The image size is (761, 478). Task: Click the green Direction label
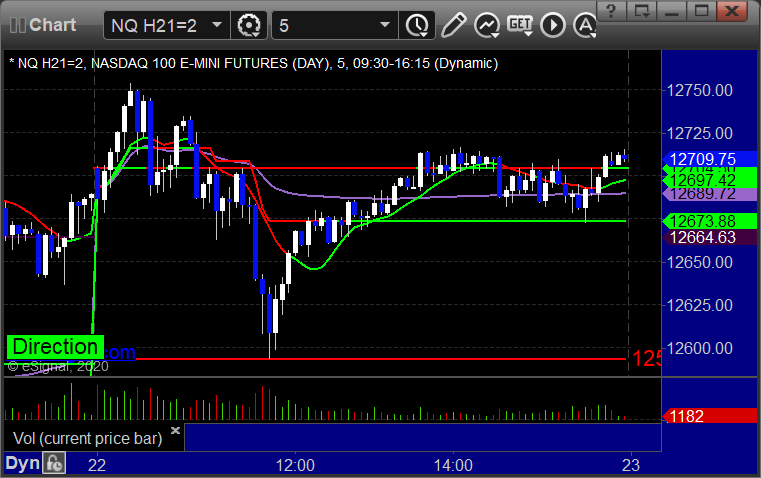55,347
